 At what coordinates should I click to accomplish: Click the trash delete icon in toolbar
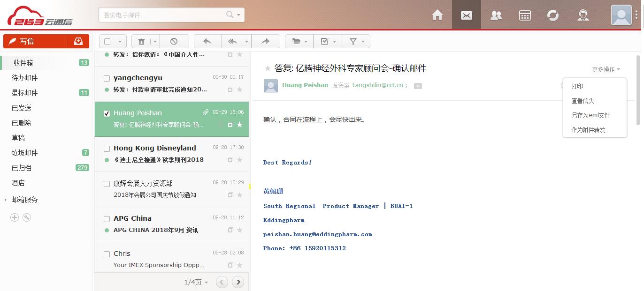click(141, 41)
